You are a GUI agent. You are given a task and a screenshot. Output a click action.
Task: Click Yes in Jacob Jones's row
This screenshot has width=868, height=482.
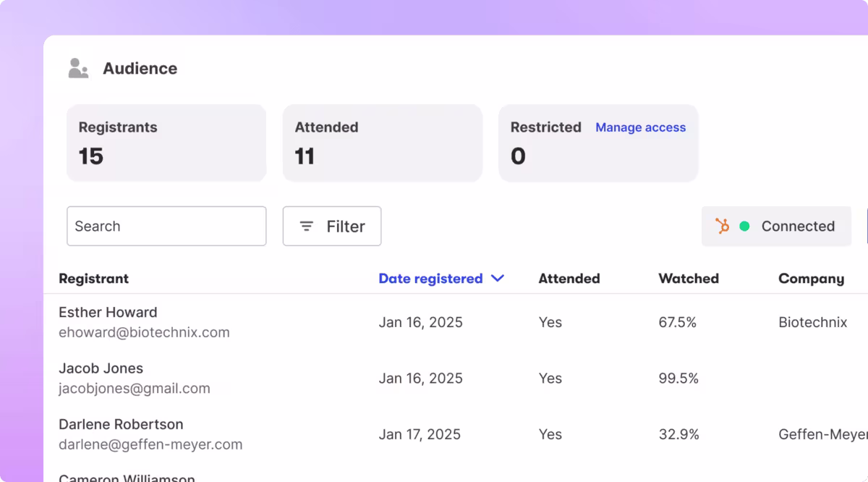tap(550, 379)
